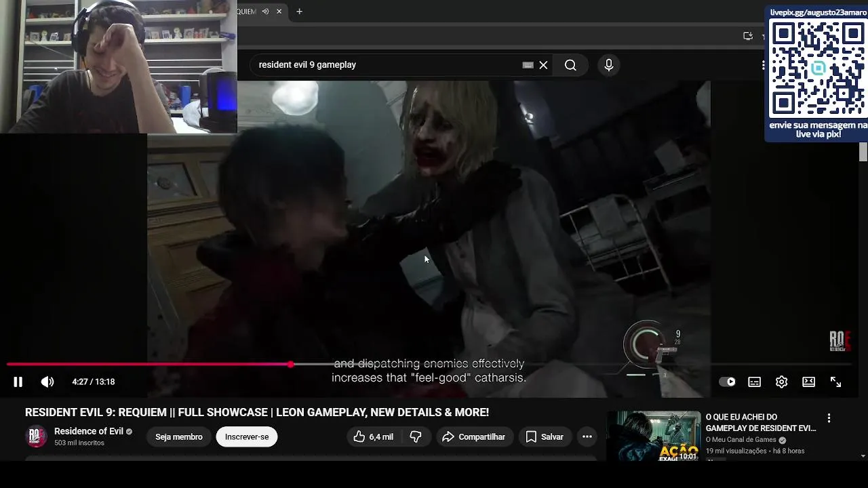Save the video with Salvar

click(x=545, y=437)
